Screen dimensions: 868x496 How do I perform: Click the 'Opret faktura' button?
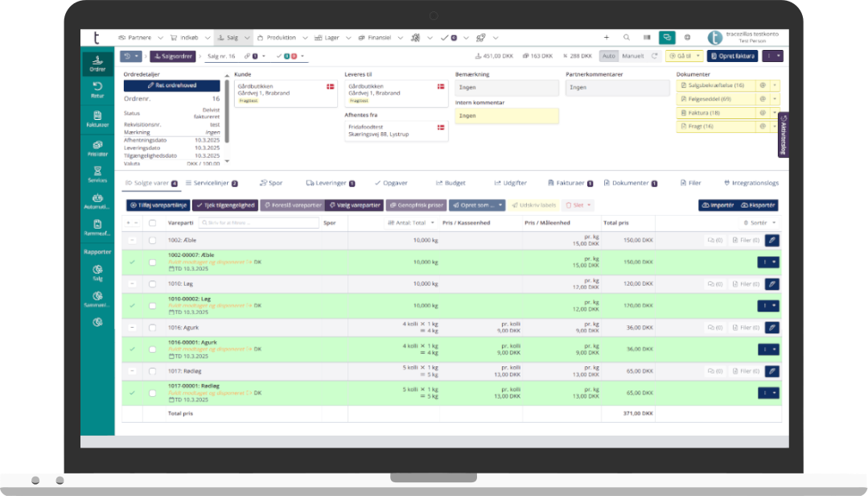pyautogui.click(x=731, y=56)
